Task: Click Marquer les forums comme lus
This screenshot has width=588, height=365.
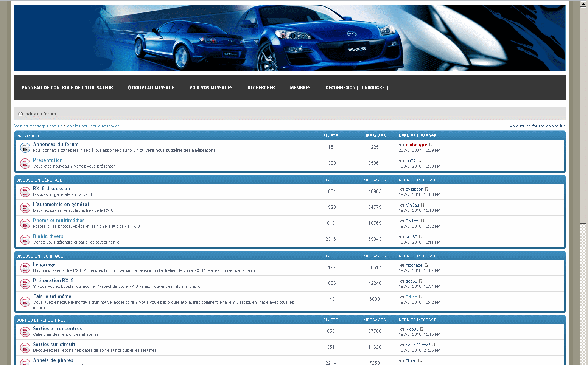Action: [537, 126]
